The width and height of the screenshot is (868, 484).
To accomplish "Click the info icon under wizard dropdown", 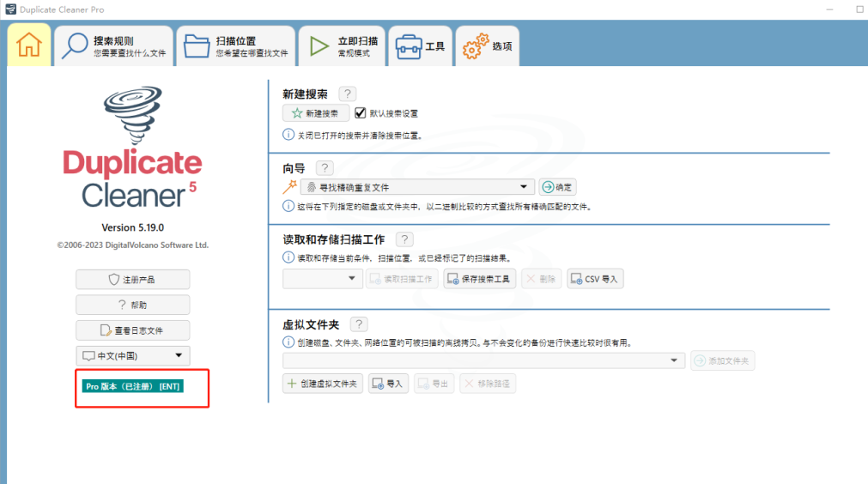I will point(288,206).
